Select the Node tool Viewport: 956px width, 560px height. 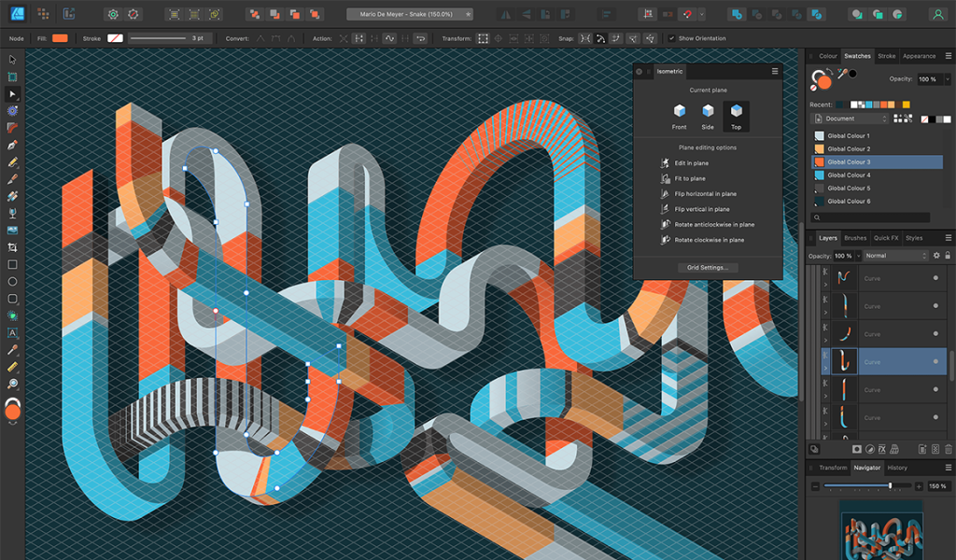(x=12, y=94)
